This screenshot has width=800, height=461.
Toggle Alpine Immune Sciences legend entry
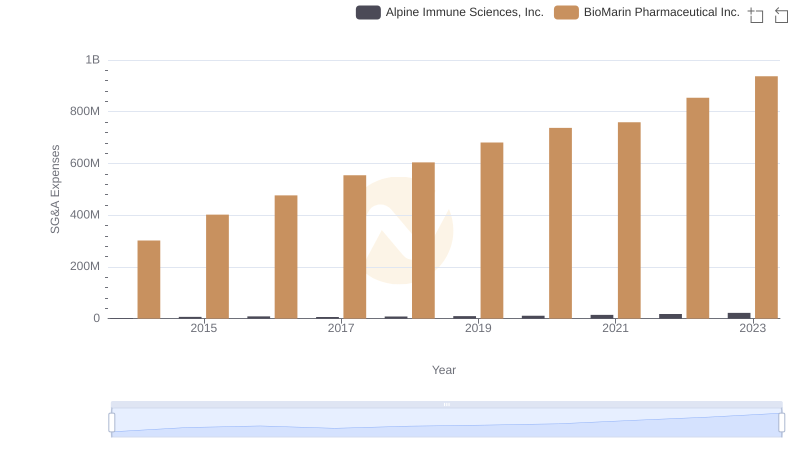449,12
